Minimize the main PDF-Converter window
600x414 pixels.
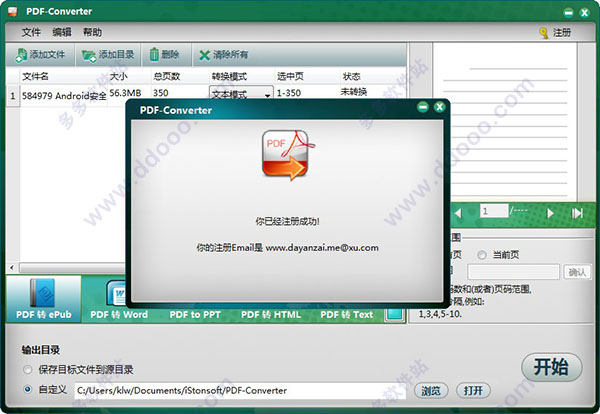tap(569, 13)
